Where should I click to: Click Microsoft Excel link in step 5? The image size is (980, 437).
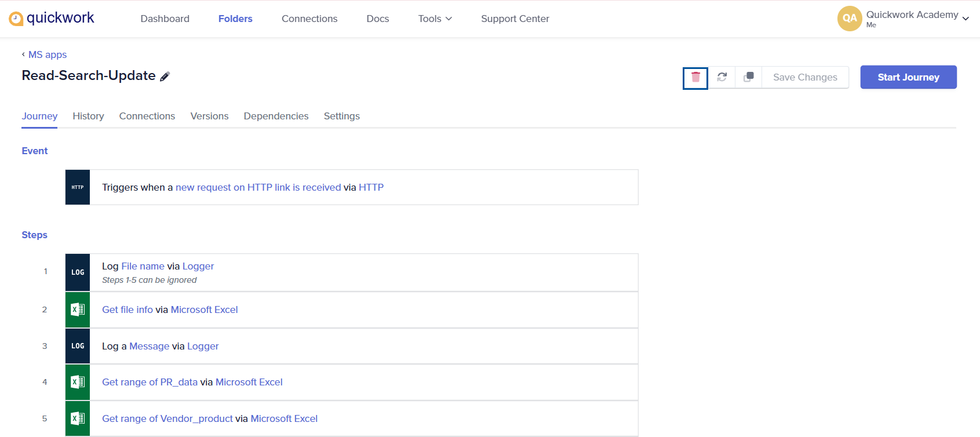(x=284, y=418)
